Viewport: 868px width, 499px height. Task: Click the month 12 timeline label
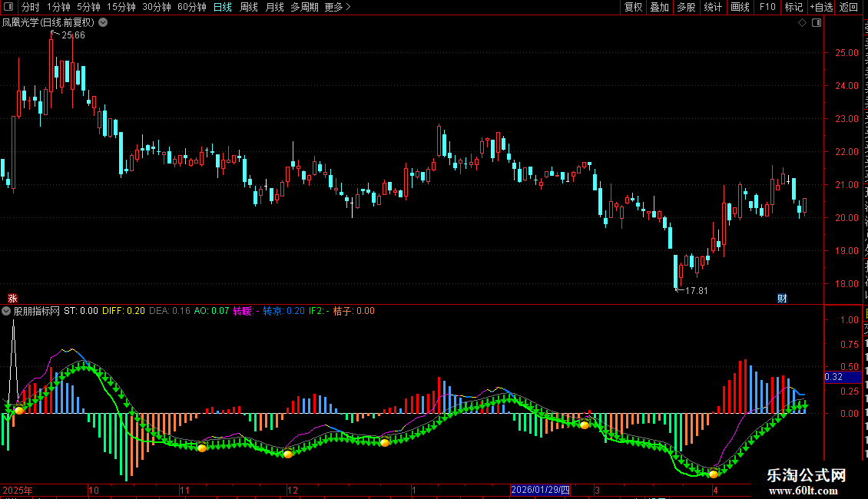coord(293,490)
